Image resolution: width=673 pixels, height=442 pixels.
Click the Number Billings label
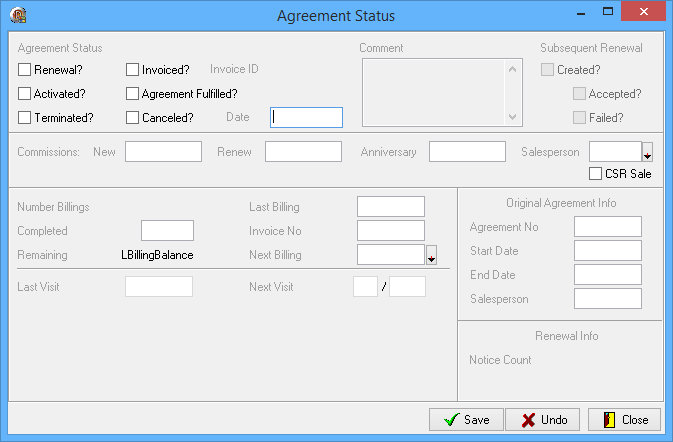pyautogui.click(x=53, y=207)
